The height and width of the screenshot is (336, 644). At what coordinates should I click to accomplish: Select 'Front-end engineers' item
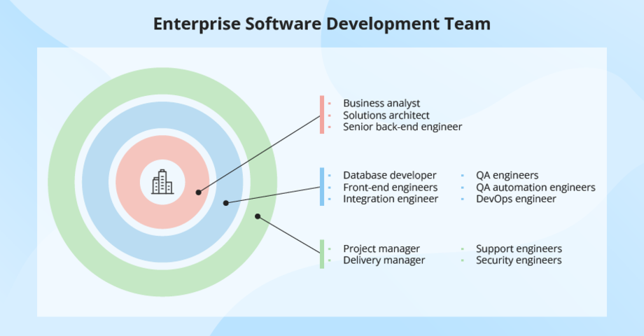[x=390, y=188]
